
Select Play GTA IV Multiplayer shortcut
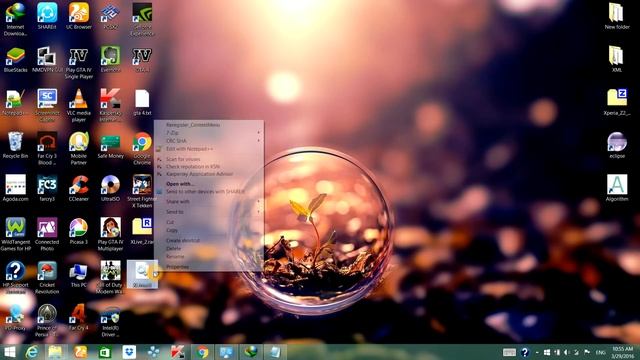point(110,235)
